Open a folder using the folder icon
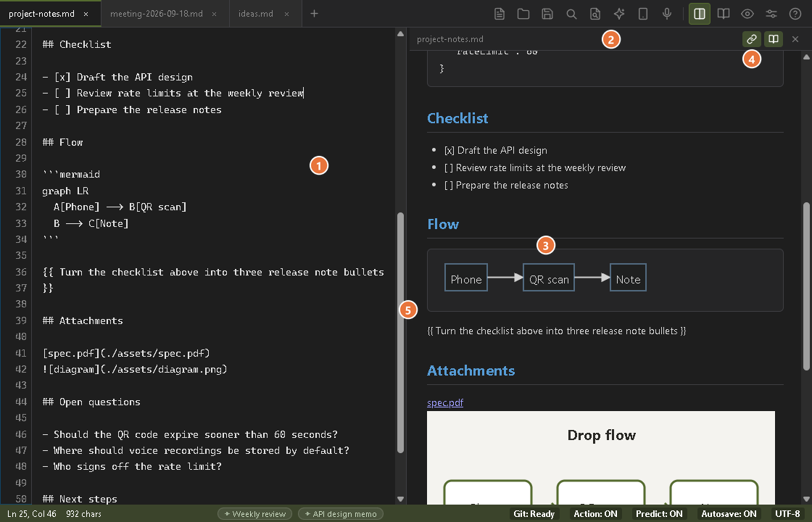 [x=523, y=14]
